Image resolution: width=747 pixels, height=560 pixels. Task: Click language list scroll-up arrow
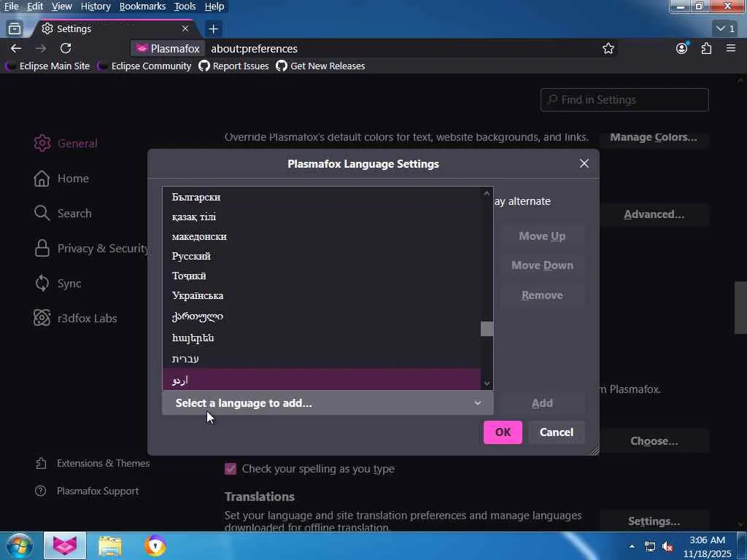point(487,193)
